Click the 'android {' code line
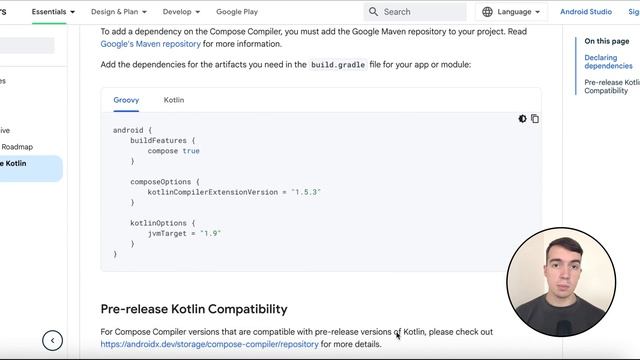 (x=132, y=130)
